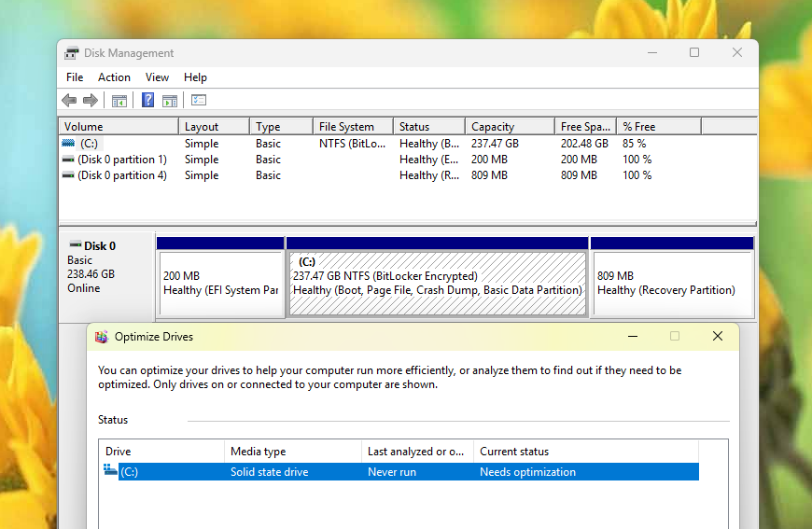
Task: Sort by Type column header
Action: (x=282, y=127)
